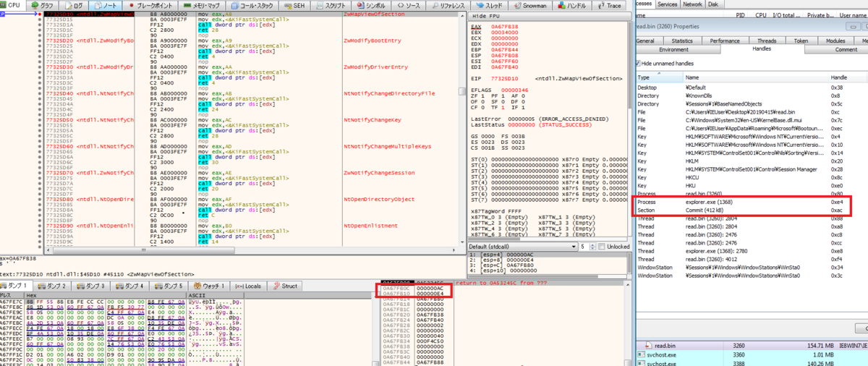Open the Locals tab
This screenshot has width=868, height=366.
(x=249, y=286)
